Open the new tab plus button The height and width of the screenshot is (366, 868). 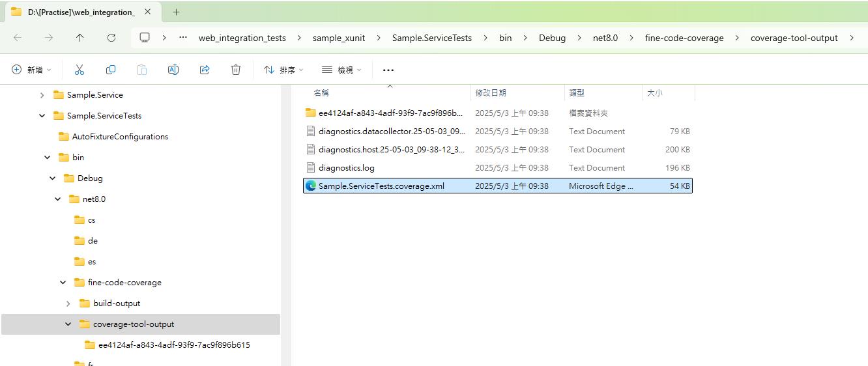(176, 12)
